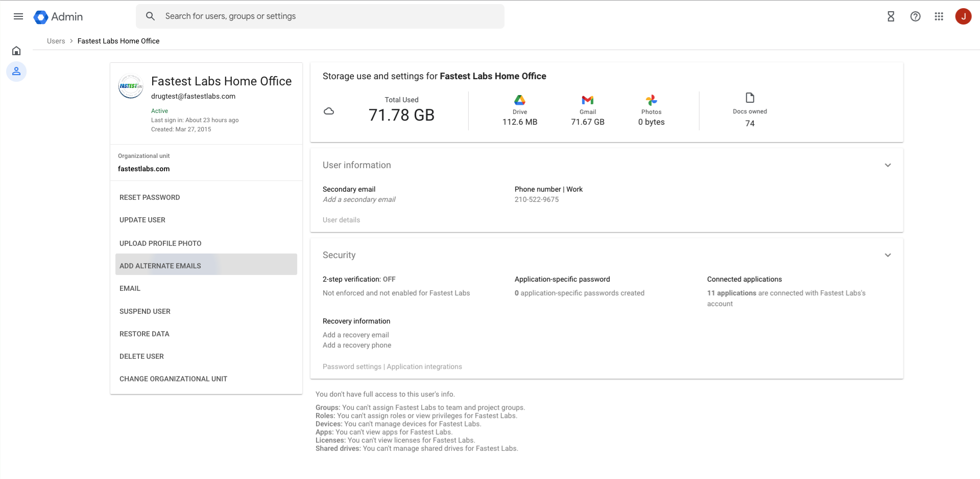980x479 pixels.
Task: Click the Gmail storage icon
Action: (x=587, y=100)
